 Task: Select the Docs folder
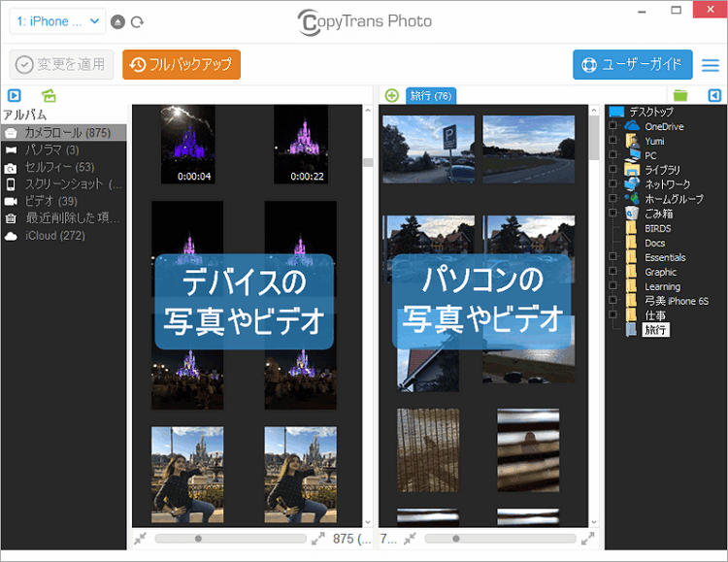(x=654, y=243)
